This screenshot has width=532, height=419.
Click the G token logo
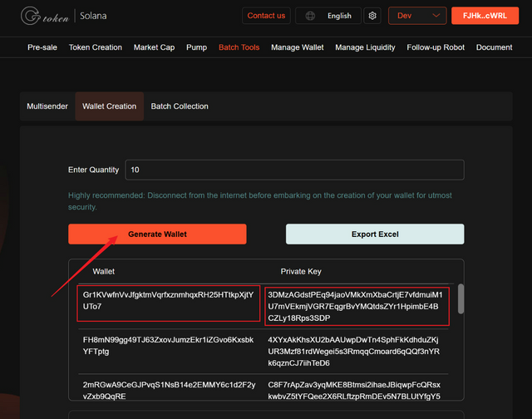tap(45, 16)
